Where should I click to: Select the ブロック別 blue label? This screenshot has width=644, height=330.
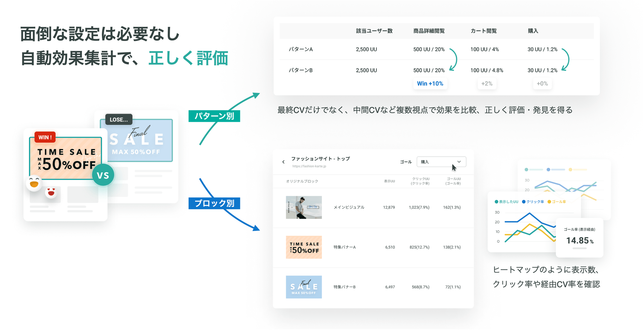214,203
